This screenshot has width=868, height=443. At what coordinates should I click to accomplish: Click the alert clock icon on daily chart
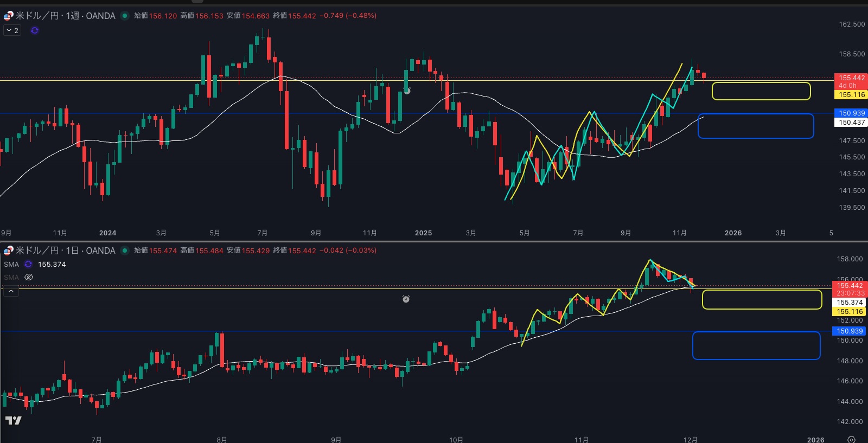[406, 299]
